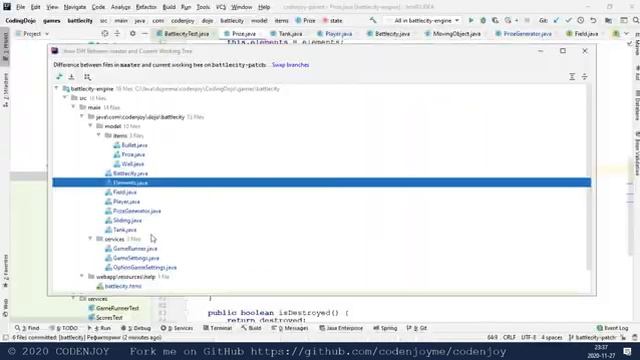Screen dimensions: 640x360
Task: Open Project Structure icon in the toolbar
Action: click(608, 20)
